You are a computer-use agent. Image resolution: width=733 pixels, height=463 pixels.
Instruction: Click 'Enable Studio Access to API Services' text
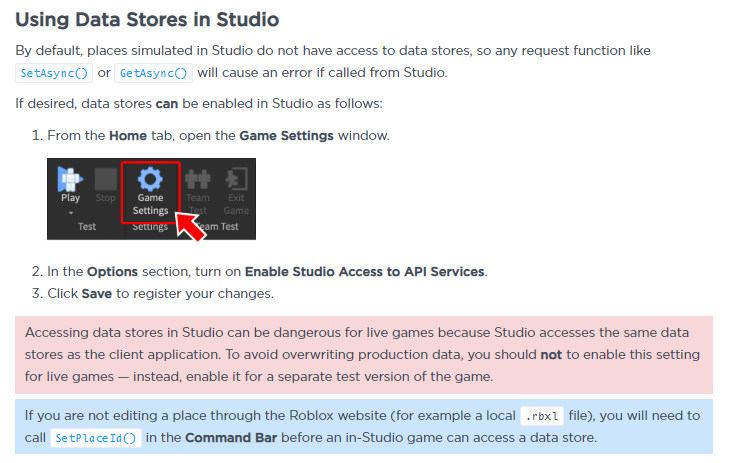[365, 272]
